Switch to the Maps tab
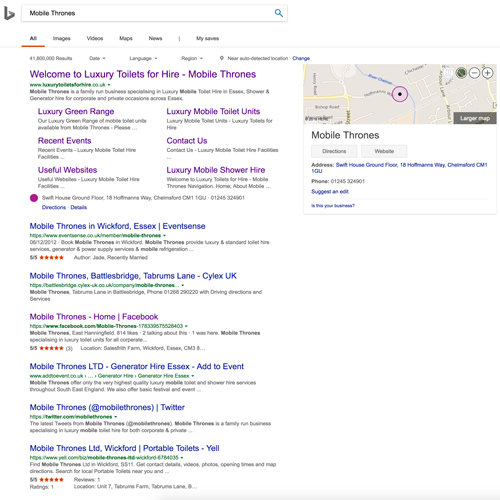500x500 pixels. [126, 38]
